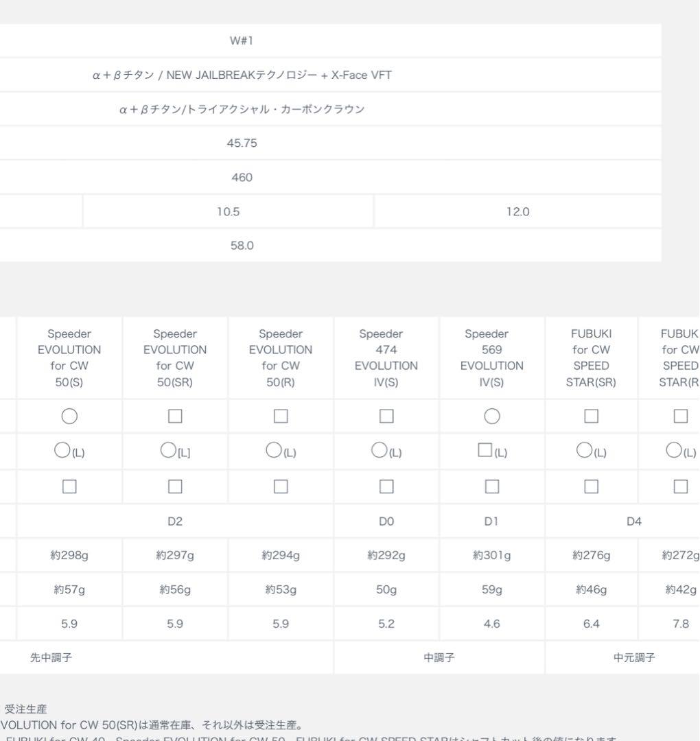Click the plain circle mark under Speeder 569 EVOLUTION

492,416
